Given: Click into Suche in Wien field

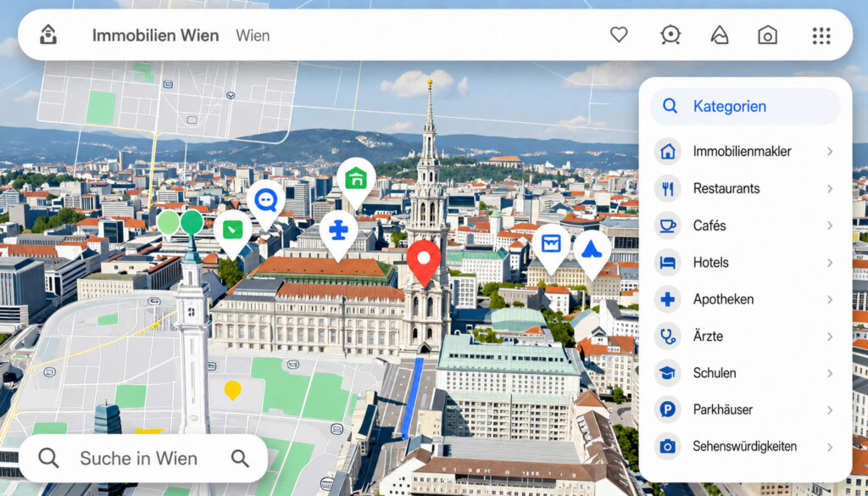Looking at the screenshot, I should tap(142, 458).
